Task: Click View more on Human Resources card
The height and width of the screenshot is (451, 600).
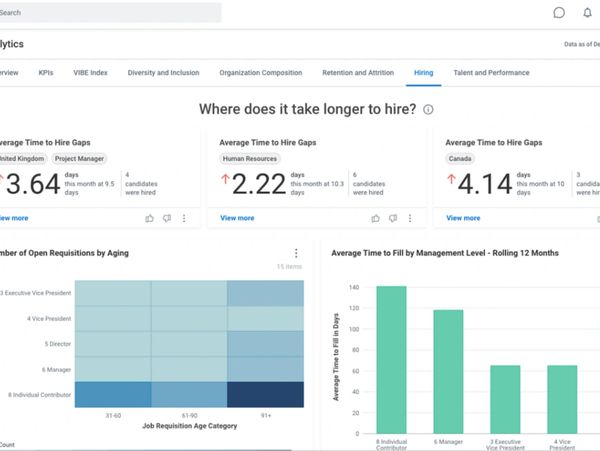Action: 237,218
